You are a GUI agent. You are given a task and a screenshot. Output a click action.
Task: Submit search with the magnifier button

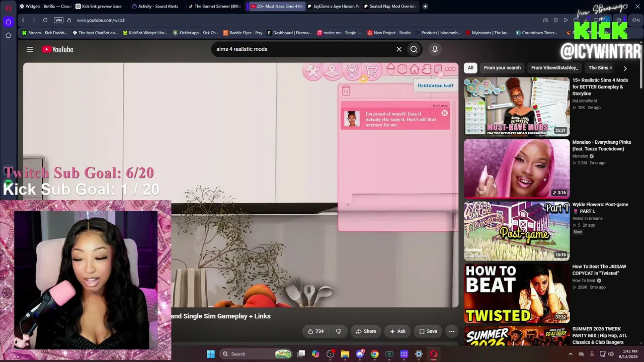[414, 49]
